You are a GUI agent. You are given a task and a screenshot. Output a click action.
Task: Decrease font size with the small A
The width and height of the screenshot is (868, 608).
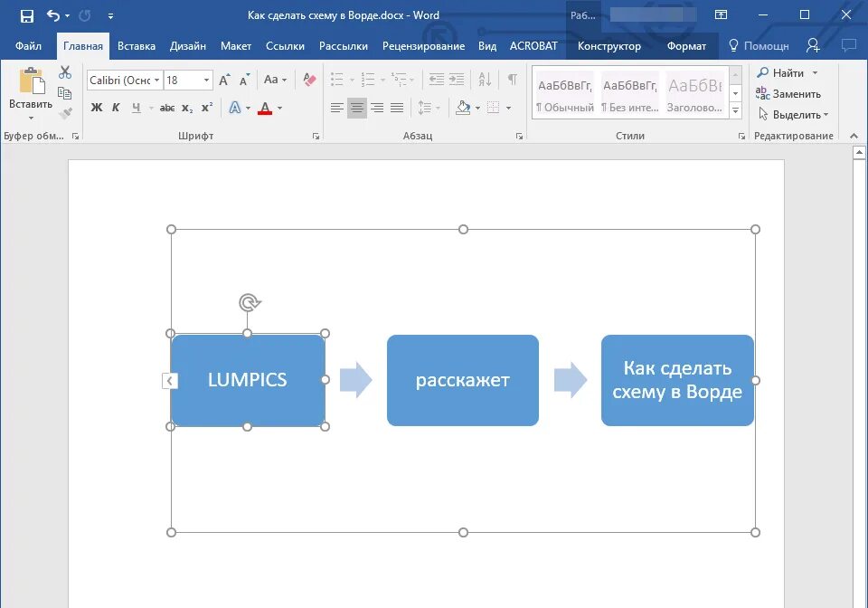point(244,81)
